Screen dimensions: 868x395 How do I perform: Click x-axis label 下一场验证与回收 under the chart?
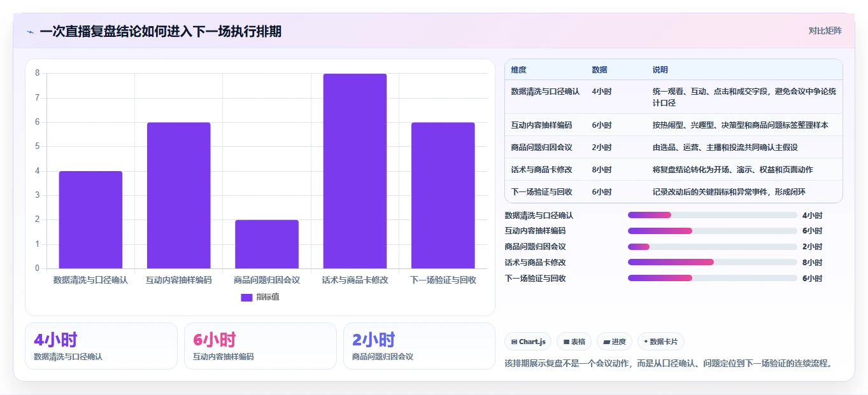coord(443,280)
